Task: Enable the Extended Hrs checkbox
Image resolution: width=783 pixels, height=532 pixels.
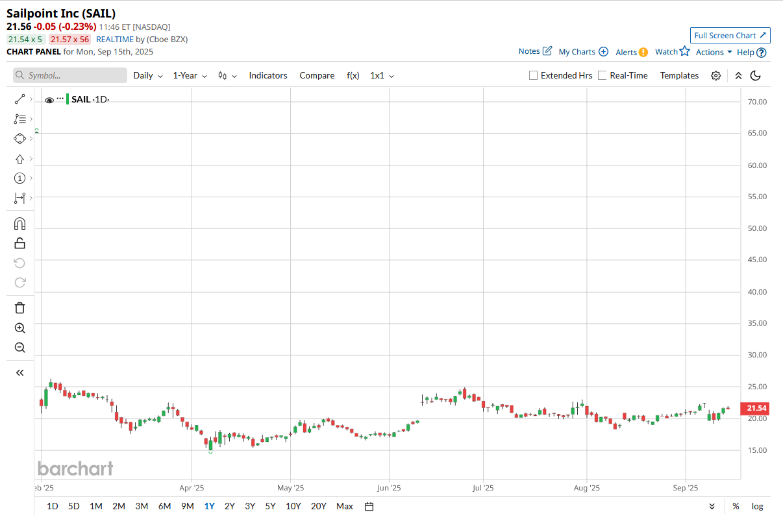Action: pos(534,75)
